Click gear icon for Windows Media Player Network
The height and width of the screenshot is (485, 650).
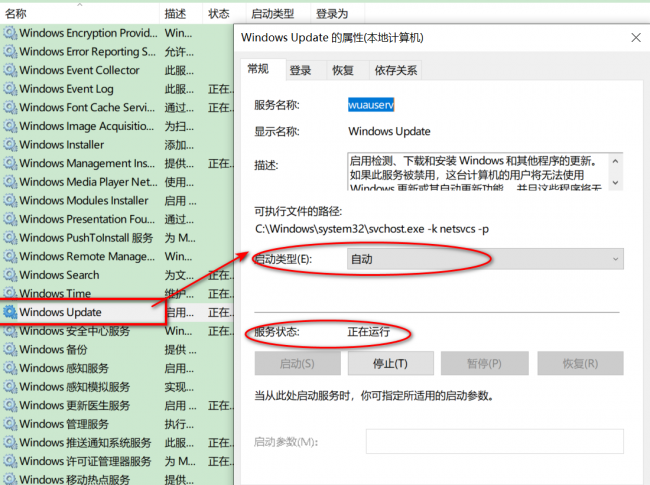pos(10,182)
